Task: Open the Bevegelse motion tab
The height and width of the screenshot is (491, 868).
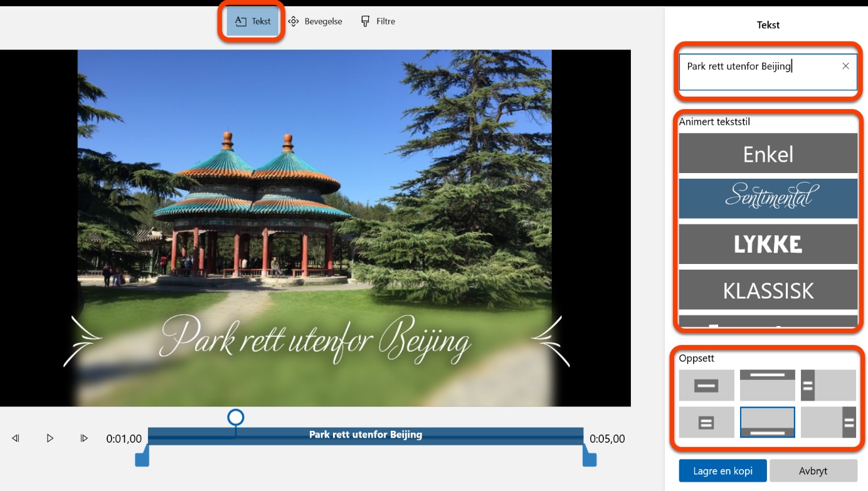Action: [x=315, y=21]
